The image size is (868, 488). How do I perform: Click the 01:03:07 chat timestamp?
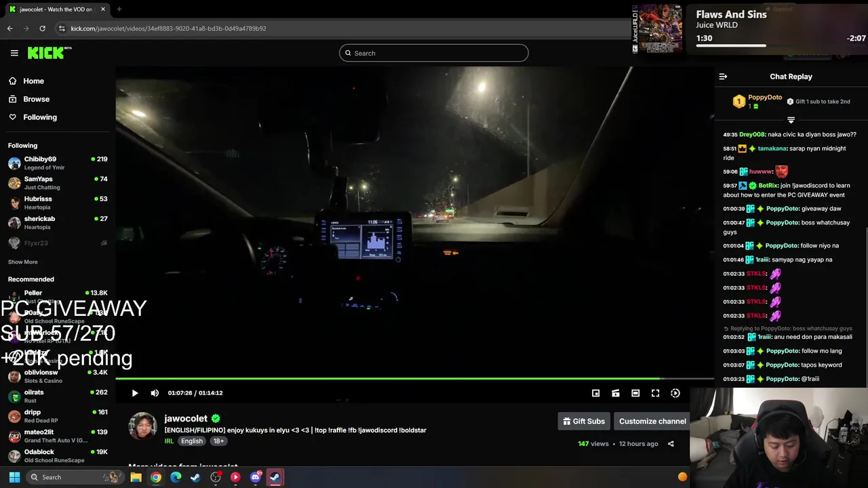[x=734, y=365]
